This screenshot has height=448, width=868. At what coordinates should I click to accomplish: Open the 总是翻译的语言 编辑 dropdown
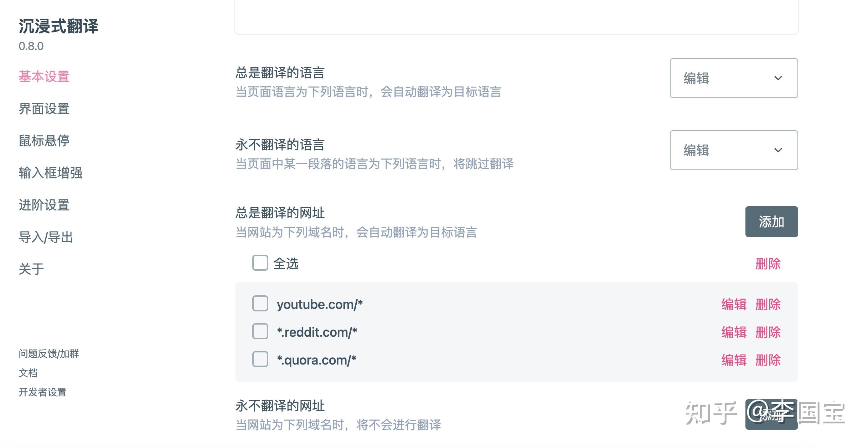tap(733, 78)
